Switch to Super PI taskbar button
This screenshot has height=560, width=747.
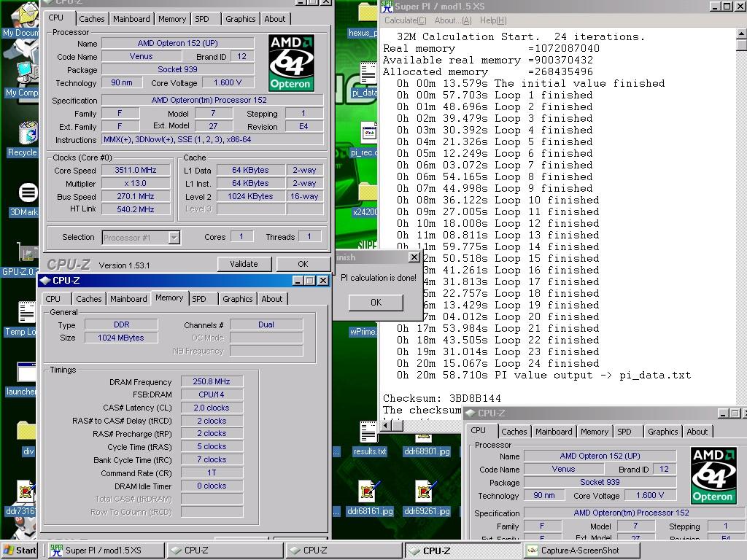tap(105, 551)
